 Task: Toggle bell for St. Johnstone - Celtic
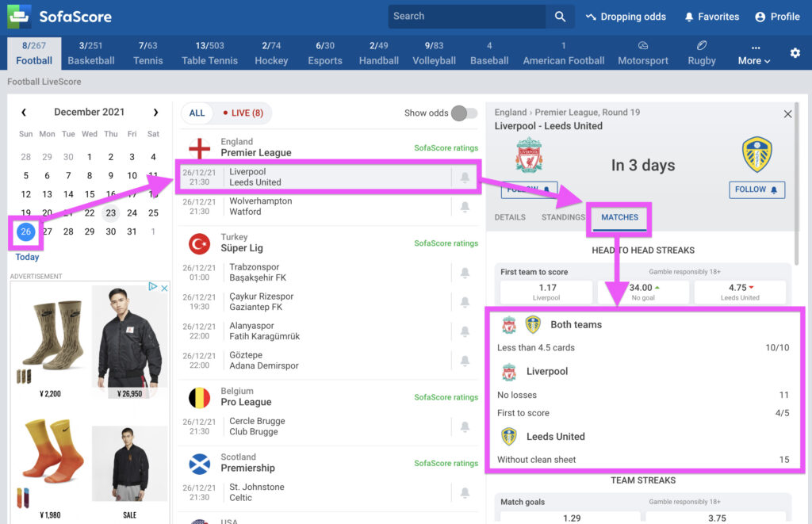point(465,492)
